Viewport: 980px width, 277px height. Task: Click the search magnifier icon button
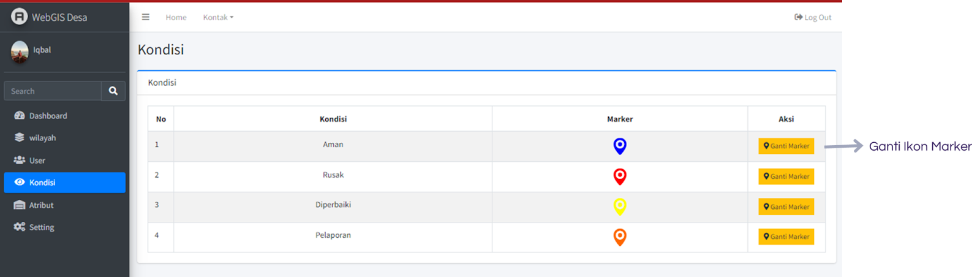point(113,91)
